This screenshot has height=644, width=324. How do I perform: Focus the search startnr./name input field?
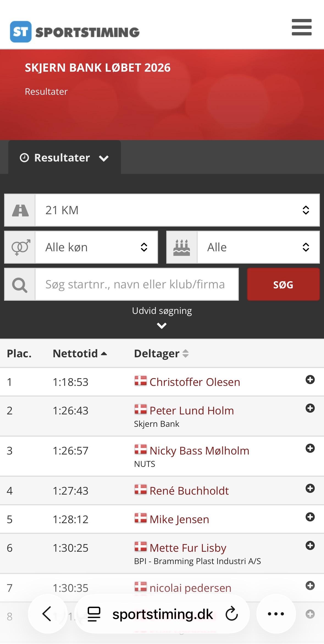[x=137, y=284]
